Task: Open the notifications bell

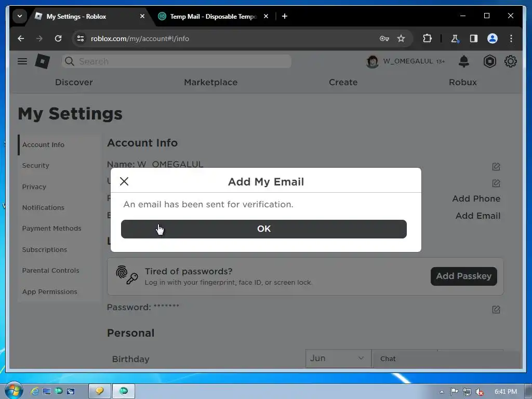Action: (463, 61)
